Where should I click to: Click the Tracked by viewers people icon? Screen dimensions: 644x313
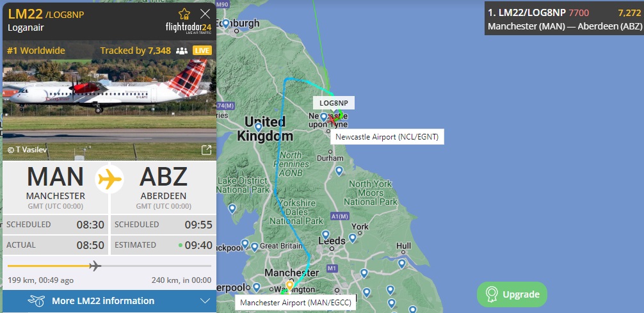pos(182,51)
